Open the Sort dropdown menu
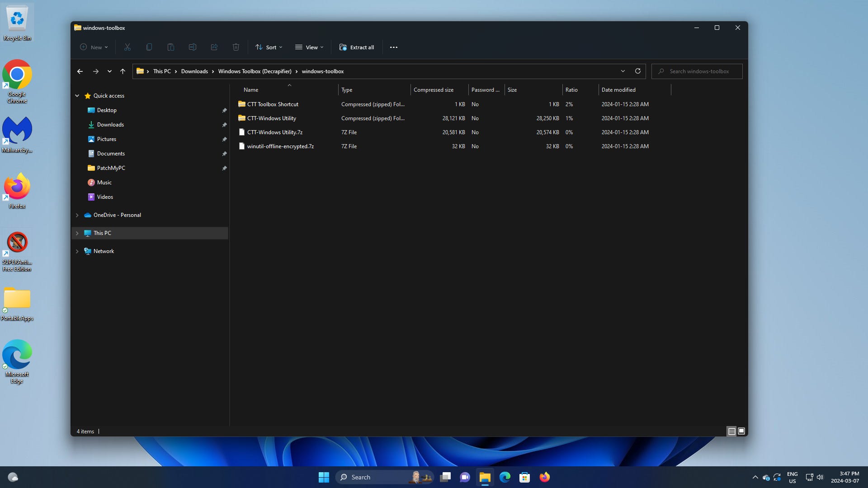The height and width of the screenshot is (488, 868). [x=269, y=47]
